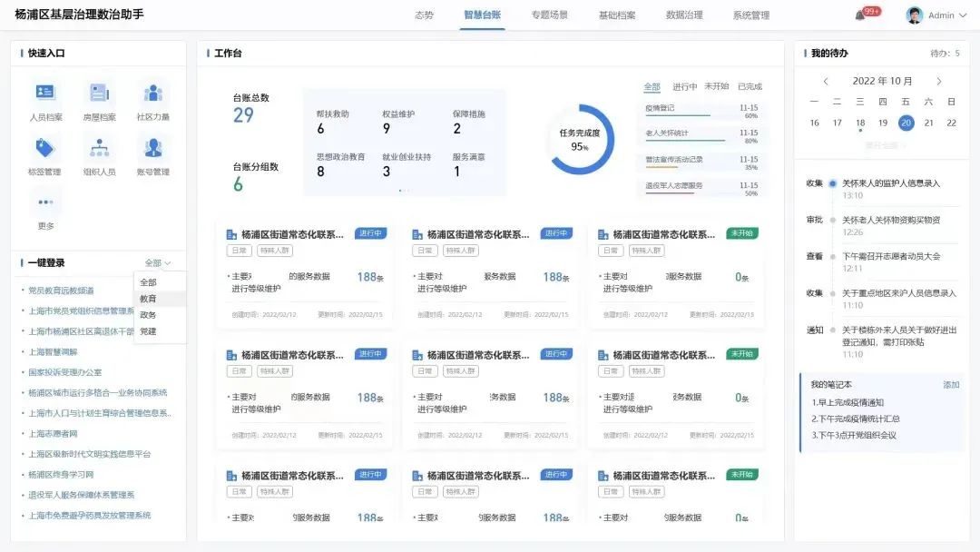Open the 房屋档案 icon
Screen dimensions: 980x552
click(x=99, y=93)
